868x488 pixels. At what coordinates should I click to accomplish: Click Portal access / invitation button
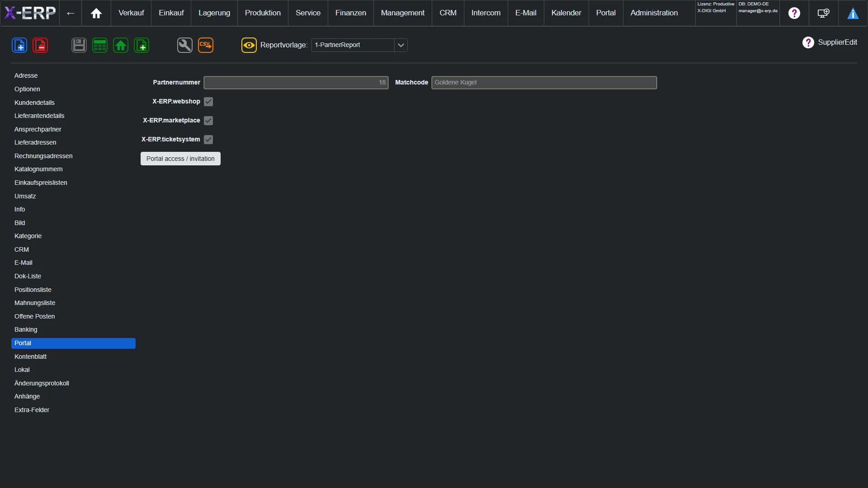(180, 159)
